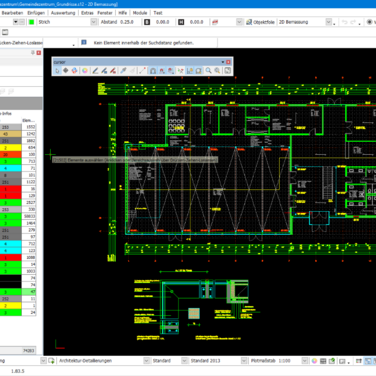Screen dimensions: 376x376
Task: Click the magnifier zoom icon in cursor toolbar
Action: 208,71
